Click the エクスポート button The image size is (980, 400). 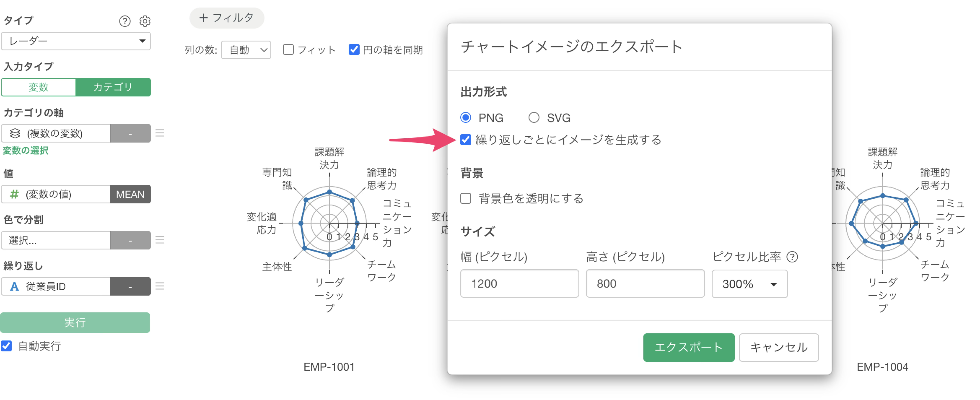tap(688, 347)
